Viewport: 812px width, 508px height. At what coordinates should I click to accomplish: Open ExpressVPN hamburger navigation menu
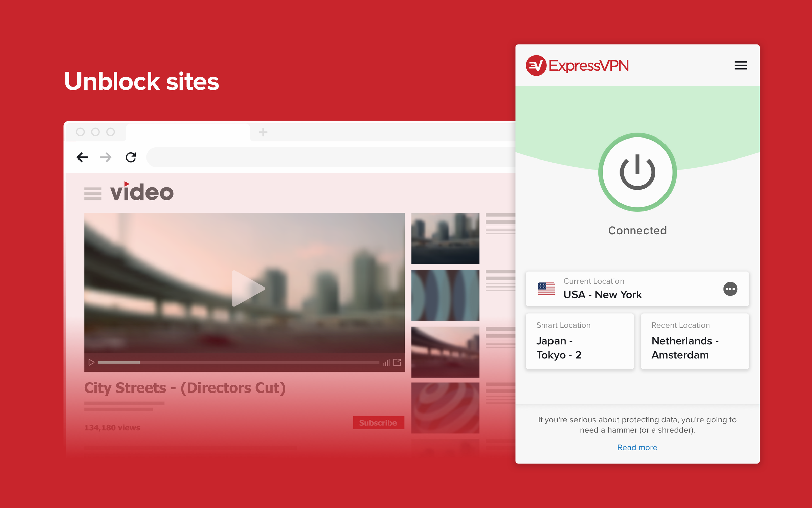(x=741, y=66)
